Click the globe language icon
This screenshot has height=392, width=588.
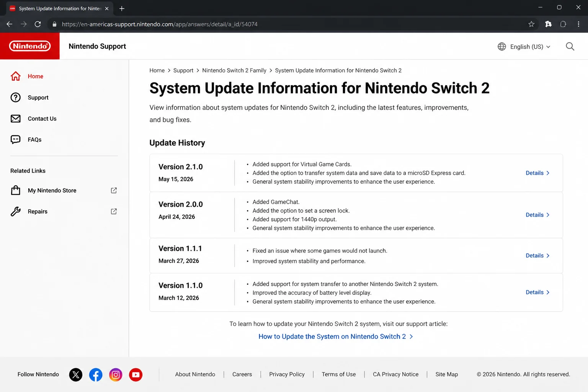click(x=502, y=46)
